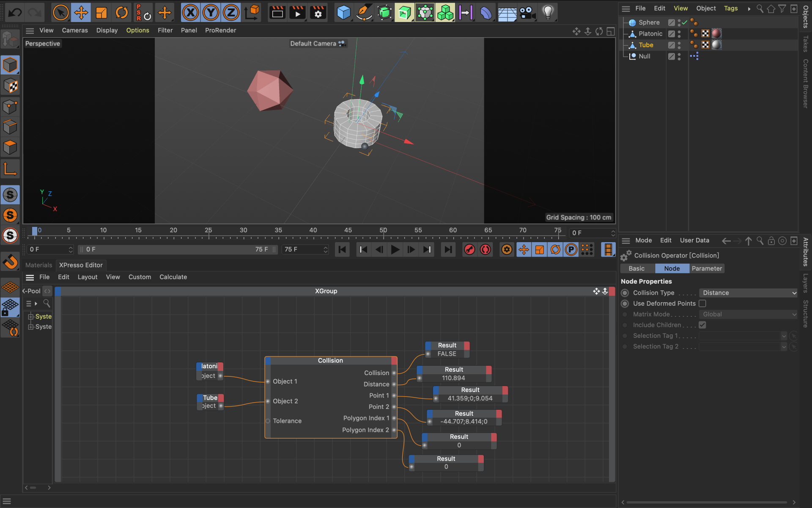Switch to the Materials tab

click(38, 265)
